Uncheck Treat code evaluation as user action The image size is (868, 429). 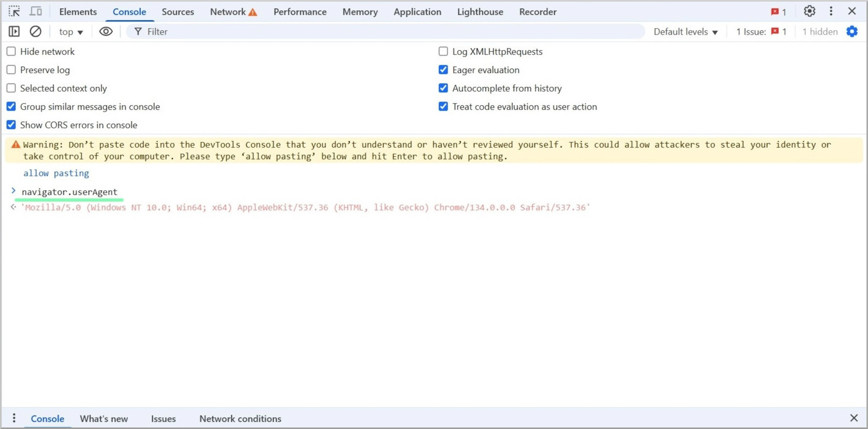click(x=443, y=106)
